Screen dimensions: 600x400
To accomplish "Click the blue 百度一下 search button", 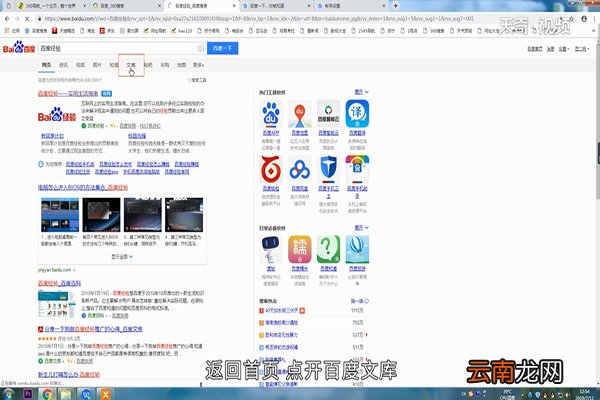I will click(222, 48).
